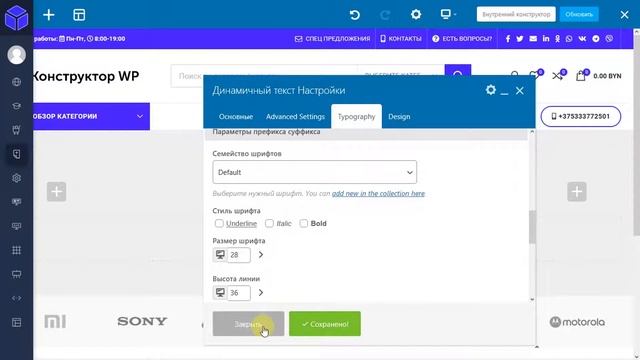Open the Telegram social icon
The width and height of the screenshot is (640, 360).
pyautogui.click(x=596, y=39)
